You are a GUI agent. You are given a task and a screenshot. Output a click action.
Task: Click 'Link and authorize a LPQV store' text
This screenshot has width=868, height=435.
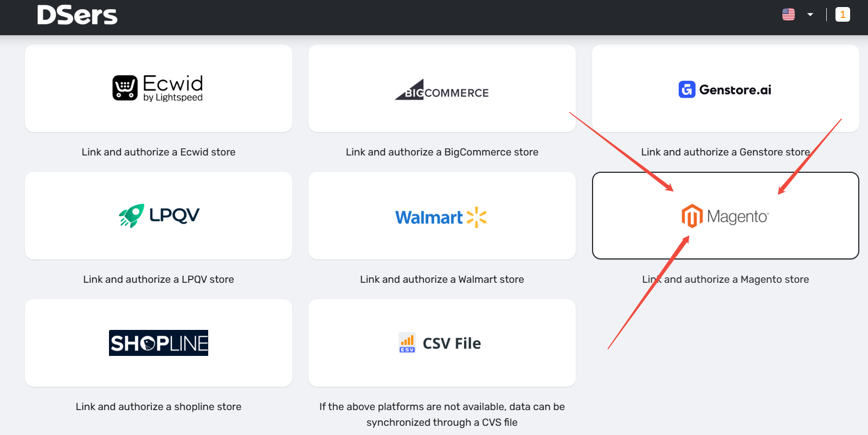pyautogui.click(x=158, y=280)
